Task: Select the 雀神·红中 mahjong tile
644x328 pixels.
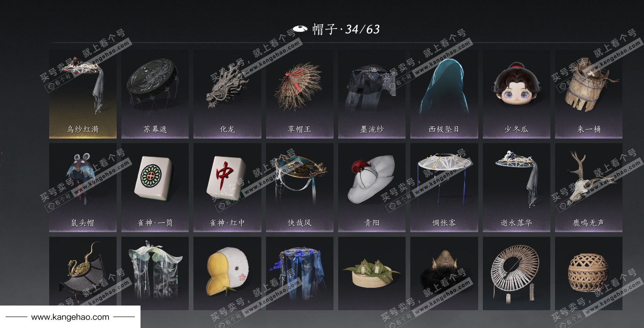Action: tap(227, 188)
